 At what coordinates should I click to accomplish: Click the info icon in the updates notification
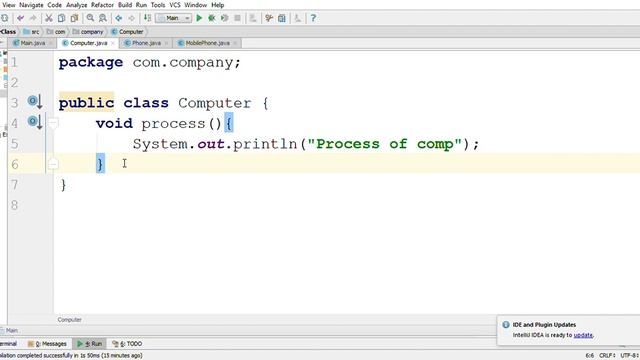pyautogui.click(x=506, y=325)
